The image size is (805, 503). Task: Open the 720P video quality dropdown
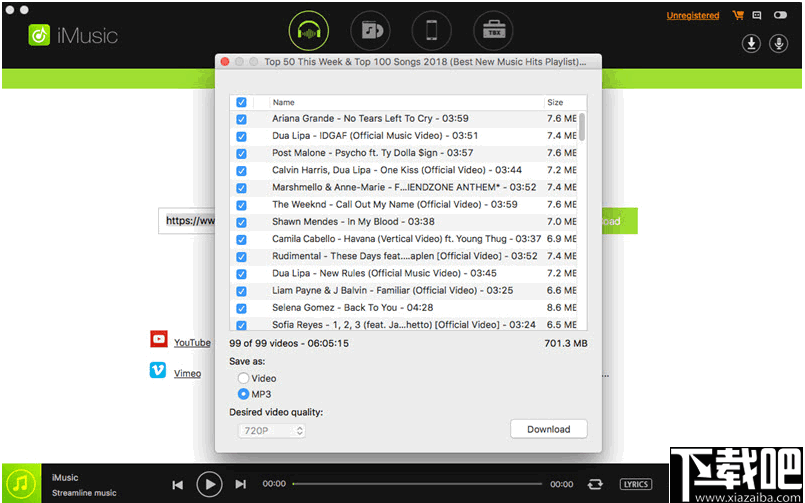pos(272,431)
